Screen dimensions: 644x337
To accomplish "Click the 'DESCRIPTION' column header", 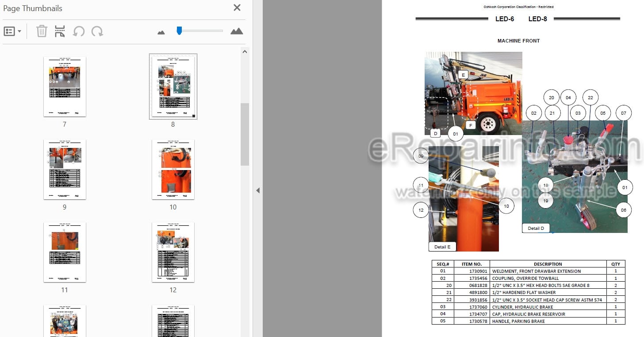I will coord(548,264).
